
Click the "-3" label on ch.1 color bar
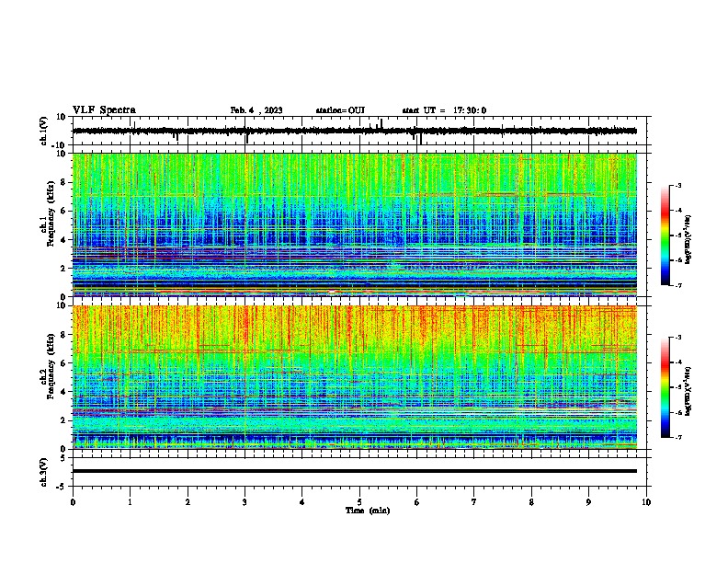point(677,185)
